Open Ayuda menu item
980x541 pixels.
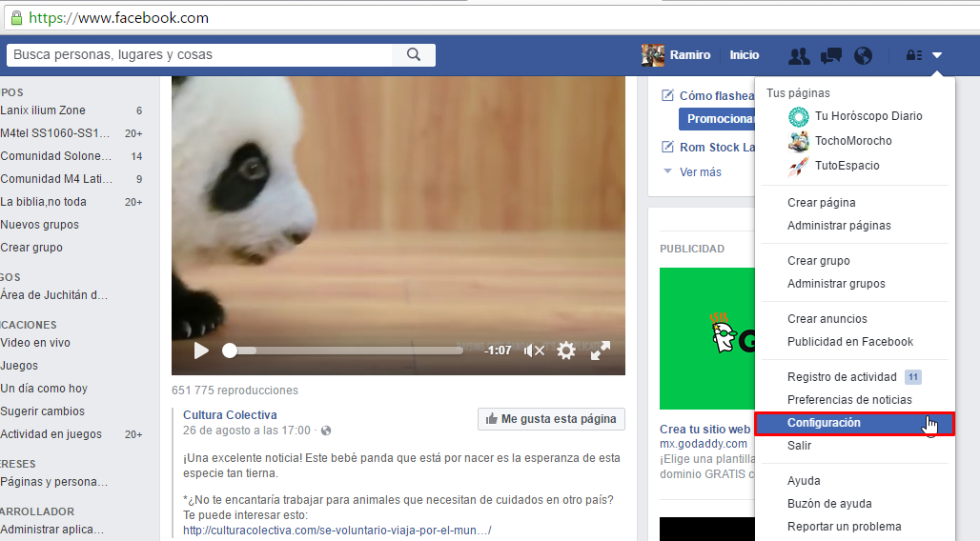(x=804, y=481)
